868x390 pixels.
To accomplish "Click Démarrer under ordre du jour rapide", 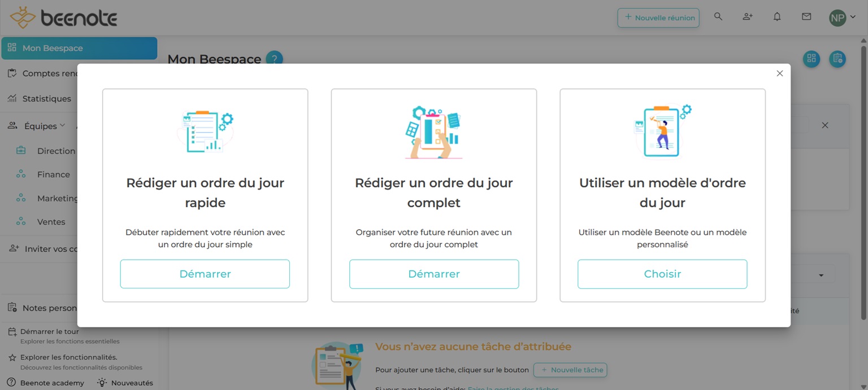I will click(x=205, y=274).
